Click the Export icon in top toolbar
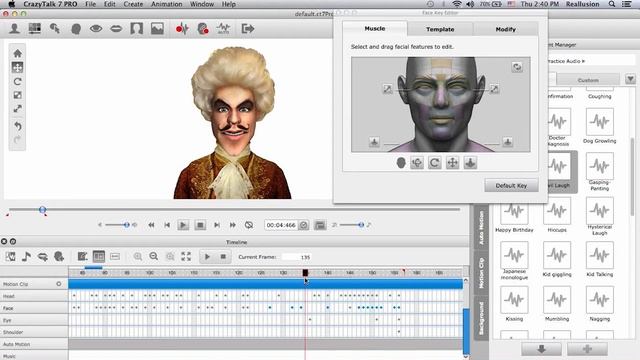 pos(247,29)
